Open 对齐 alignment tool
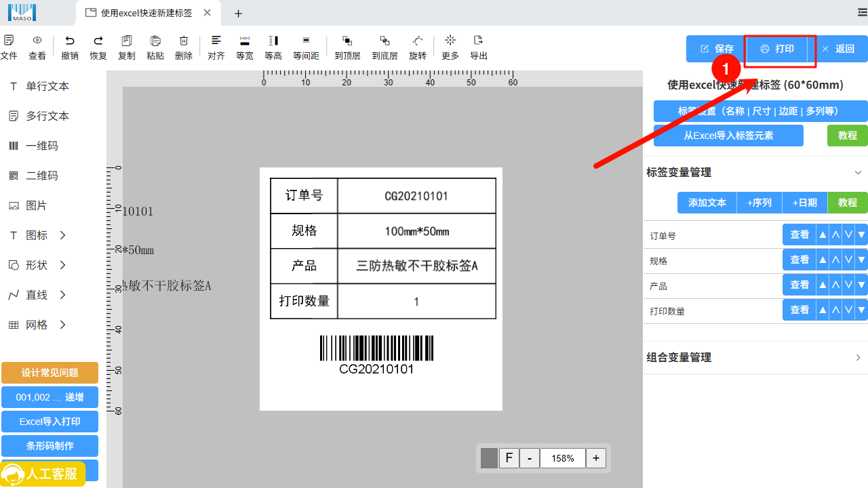Image resolution: width=868 pixels, height=488 pixels. [x=216, y=47]
